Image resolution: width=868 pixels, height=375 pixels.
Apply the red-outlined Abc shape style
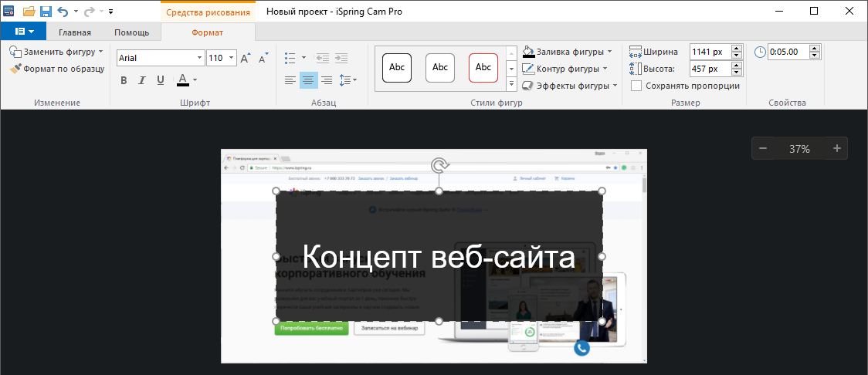pos(483,67)
